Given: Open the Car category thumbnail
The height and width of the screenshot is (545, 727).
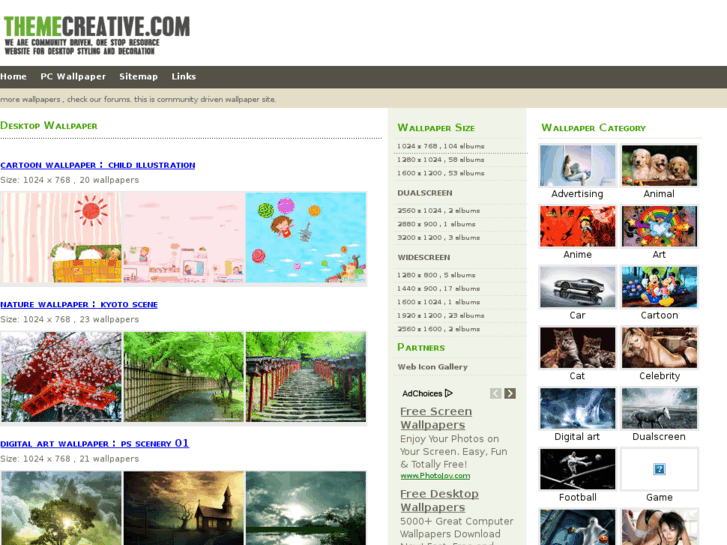Looking at the screenshot, I should [x=577, y=287].
